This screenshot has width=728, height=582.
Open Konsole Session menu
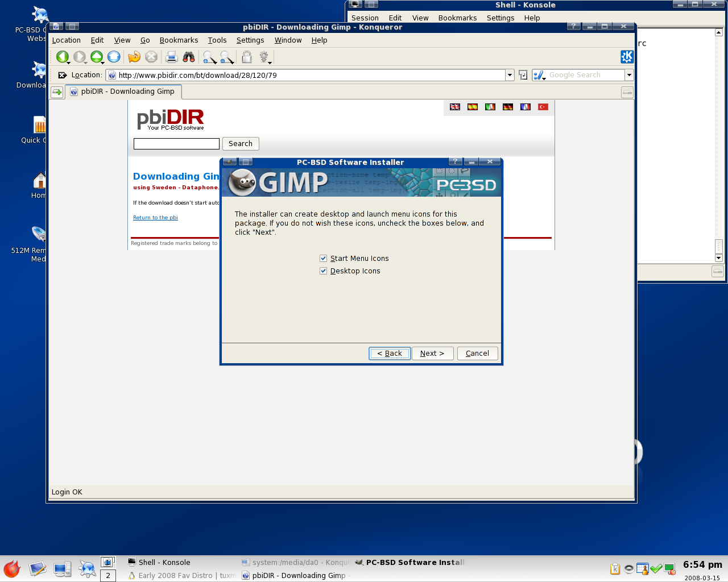[365, 18]
